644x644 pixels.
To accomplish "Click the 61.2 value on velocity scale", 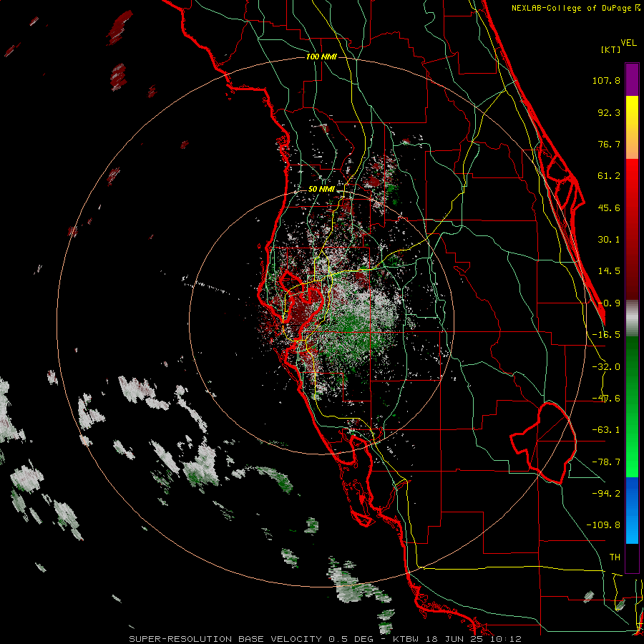I will coord(609,176).
